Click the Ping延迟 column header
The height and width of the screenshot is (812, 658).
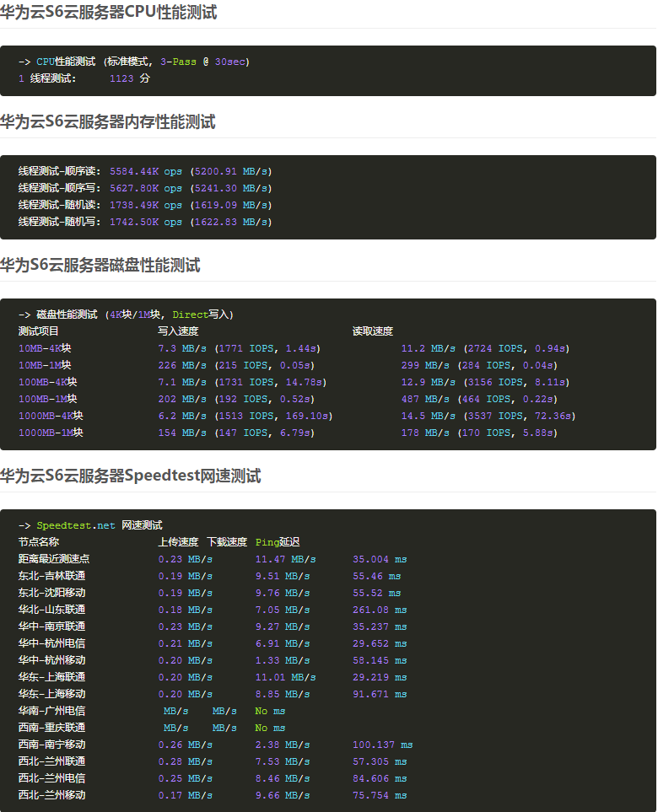click(x=278, y=541)
